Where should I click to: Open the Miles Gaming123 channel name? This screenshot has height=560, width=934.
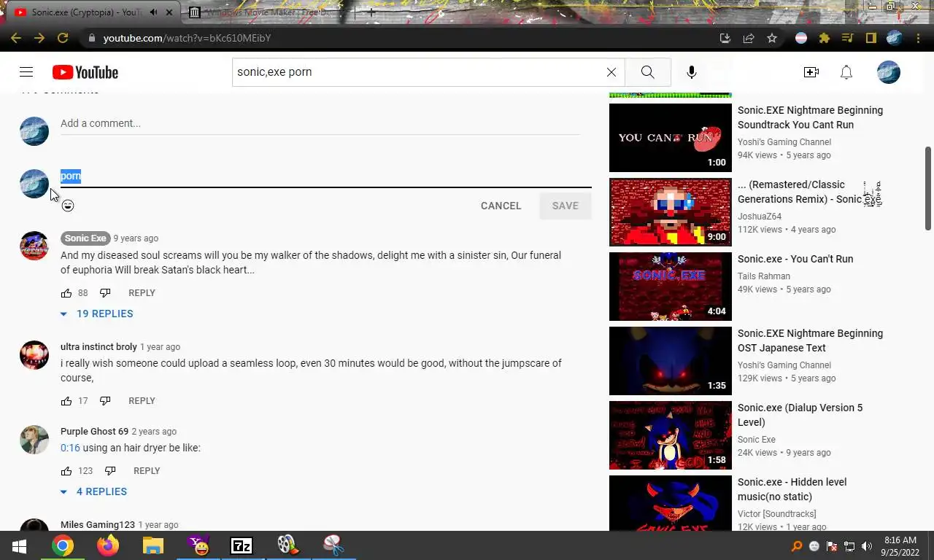(98, 525)
